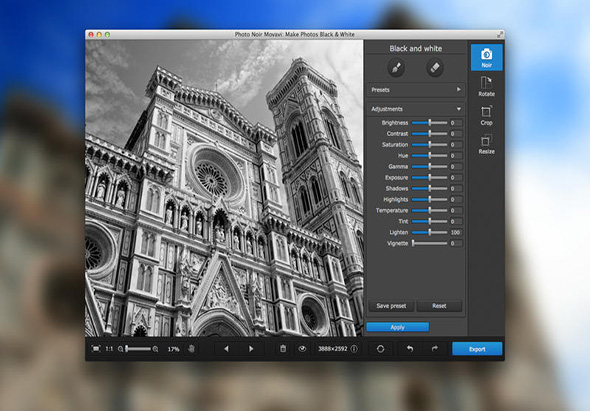Apply the black and white adjustments

coord(397,327)
